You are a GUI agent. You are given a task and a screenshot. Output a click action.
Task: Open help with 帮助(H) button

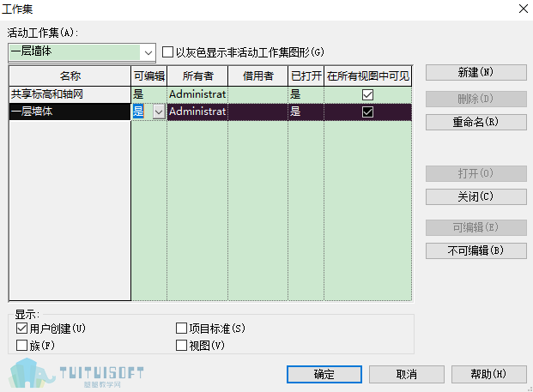[x=489, y=374]
